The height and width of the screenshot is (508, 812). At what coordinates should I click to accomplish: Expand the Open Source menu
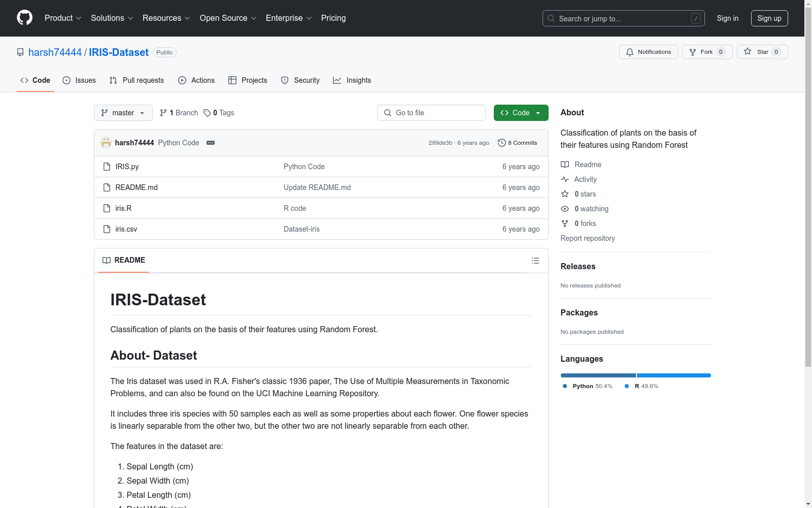(228, 18)
